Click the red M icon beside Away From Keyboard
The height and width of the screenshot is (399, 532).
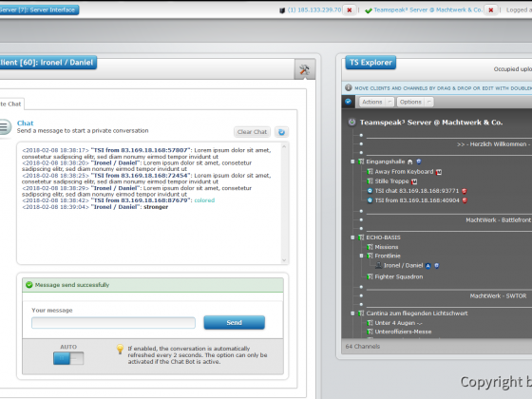439,172
